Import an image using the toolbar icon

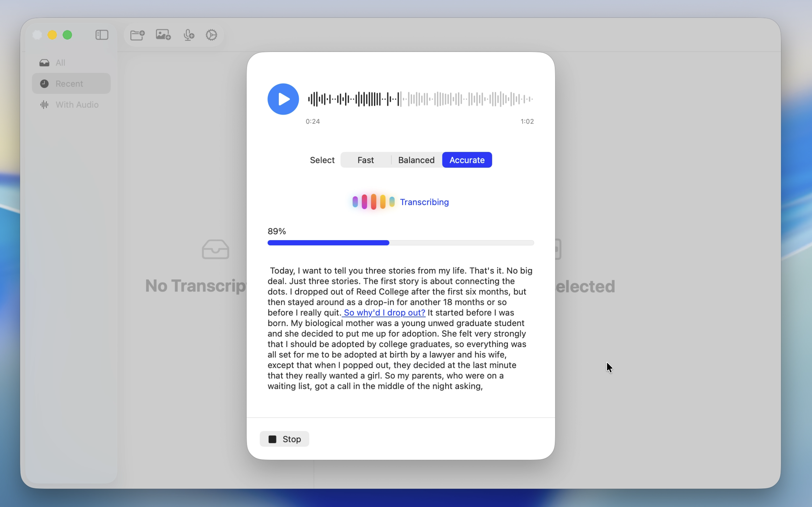coord(162,35)
